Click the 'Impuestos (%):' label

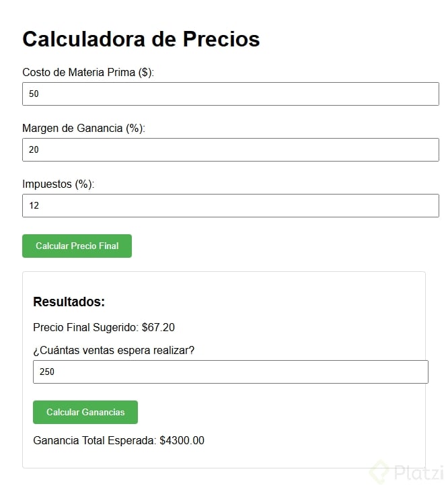pos(58,184)
